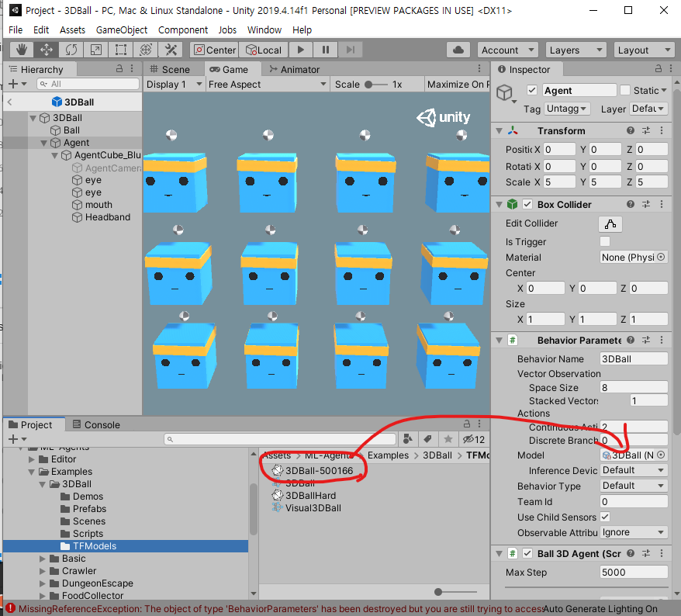This screenshot has width=681, height=616.
Task: Open the Free Aspect dropdown
Action: click(267, 85)
